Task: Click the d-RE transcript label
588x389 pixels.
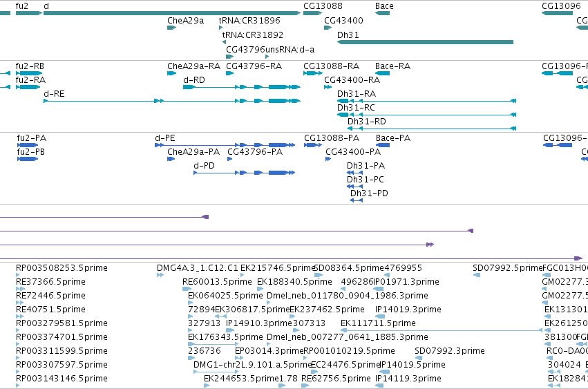Action: 54,94
